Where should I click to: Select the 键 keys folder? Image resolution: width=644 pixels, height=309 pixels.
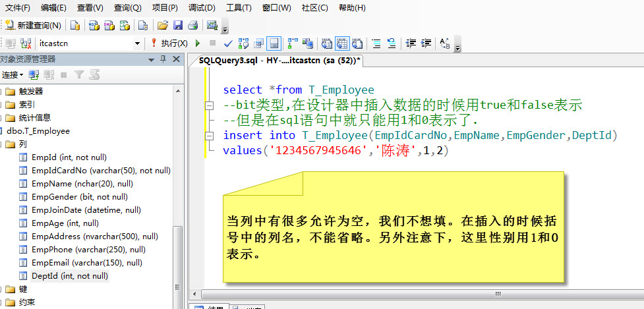point(22,289)
